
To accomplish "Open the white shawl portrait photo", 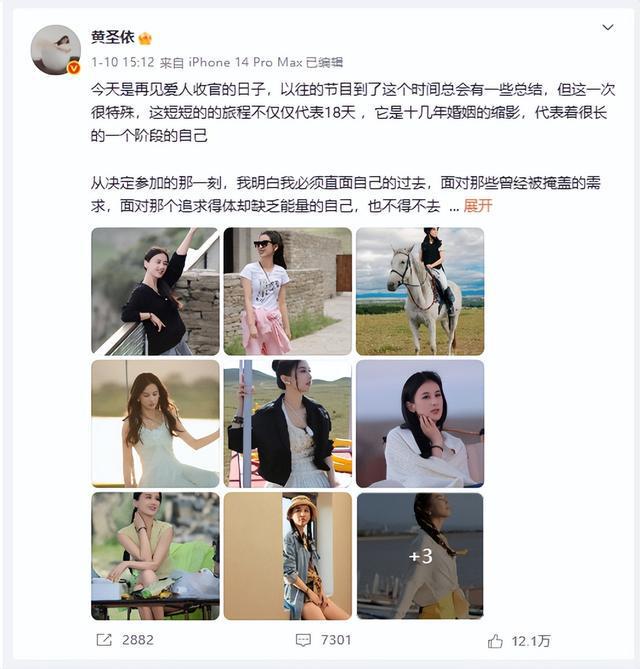I will point(420,424).
